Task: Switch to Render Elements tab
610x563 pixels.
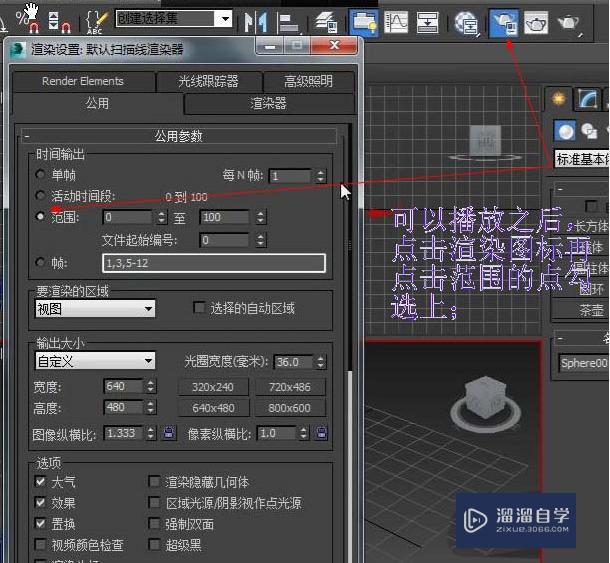Action: [83, 81]
